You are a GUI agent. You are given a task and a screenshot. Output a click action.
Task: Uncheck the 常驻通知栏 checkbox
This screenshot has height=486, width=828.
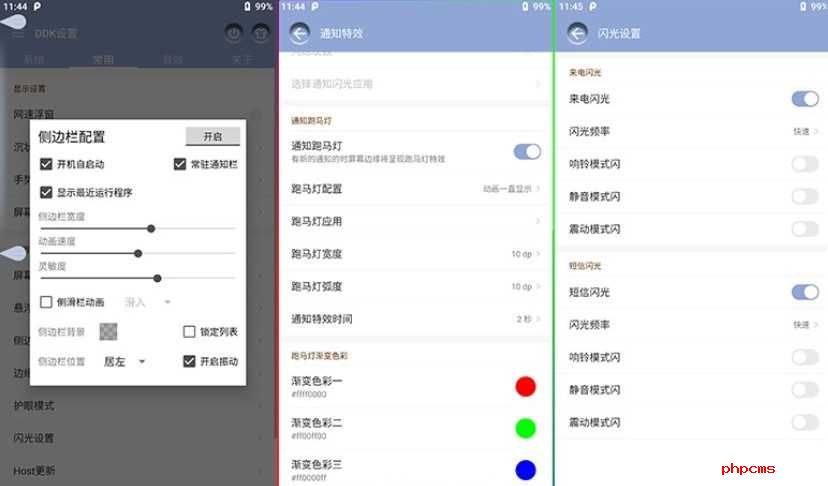(180, 164)
